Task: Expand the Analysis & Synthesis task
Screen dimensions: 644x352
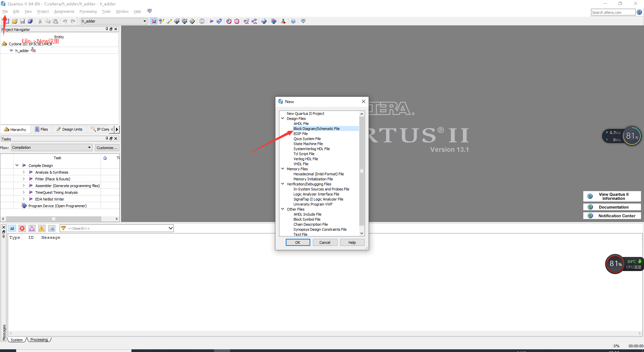Action: point(23,172)
